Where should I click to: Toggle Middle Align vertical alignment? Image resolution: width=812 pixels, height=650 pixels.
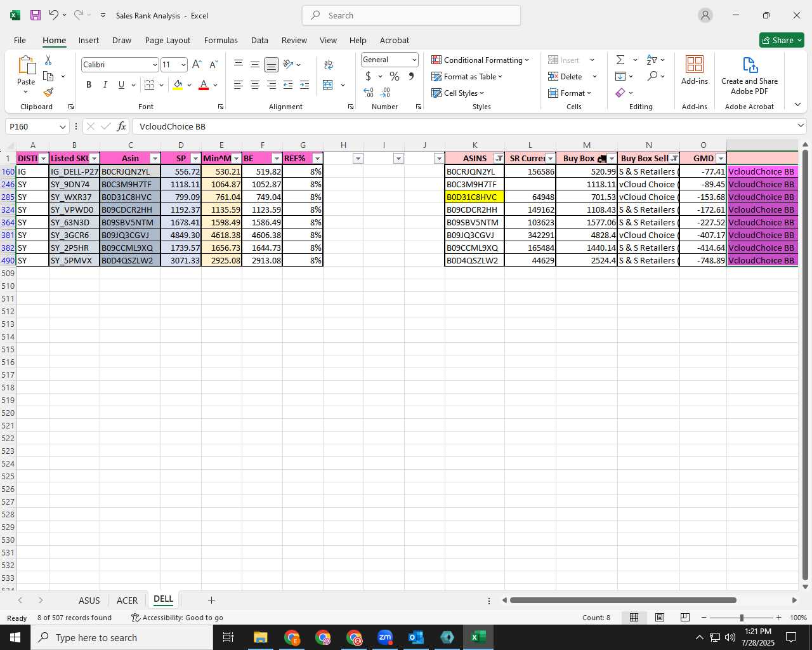coord(255,65)
